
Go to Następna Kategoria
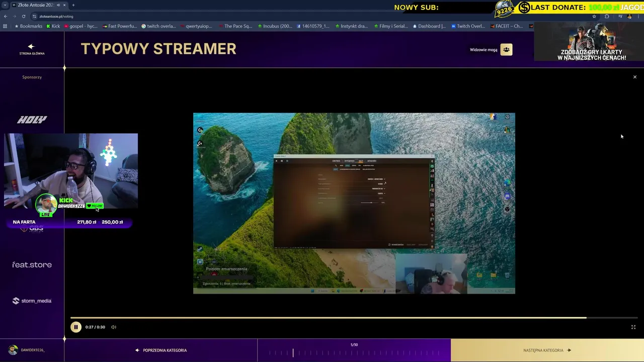tap(547, 350)
